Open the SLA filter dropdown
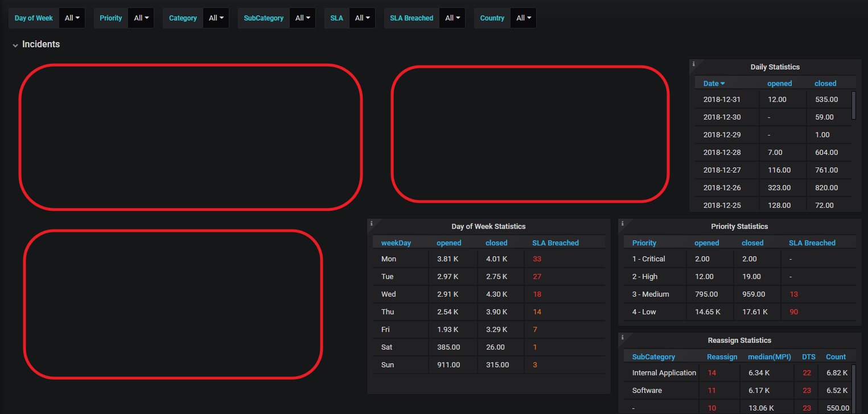This screenshot has width=868, height=414. click(362, 18)
